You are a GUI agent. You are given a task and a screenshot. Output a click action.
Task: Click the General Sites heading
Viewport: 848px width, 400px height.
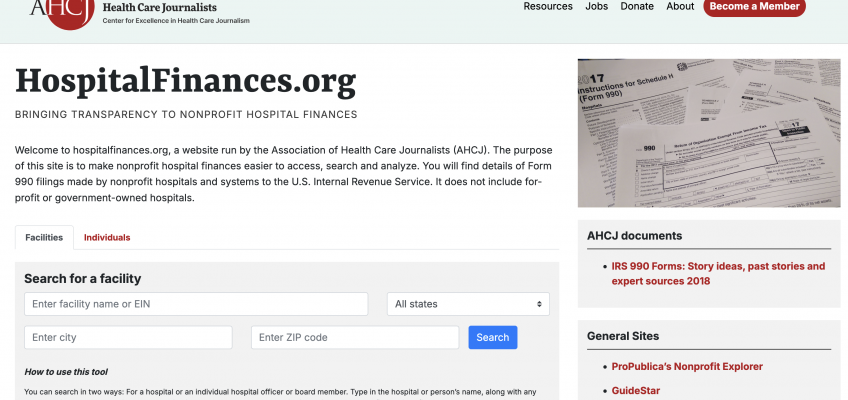[x=623, y=336]
